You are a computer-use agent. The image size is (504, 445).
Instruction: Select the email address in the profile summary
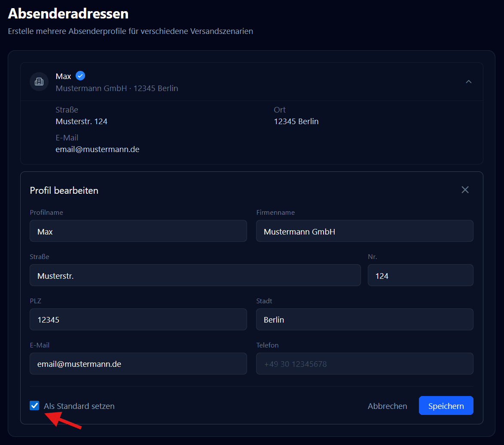click(x=97, y=149)
